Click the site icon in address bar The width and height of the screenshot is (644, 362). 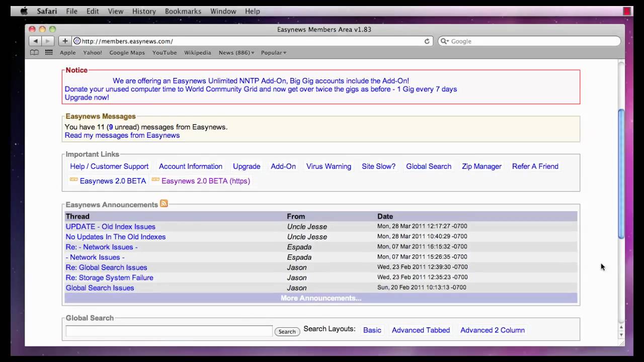77,41
